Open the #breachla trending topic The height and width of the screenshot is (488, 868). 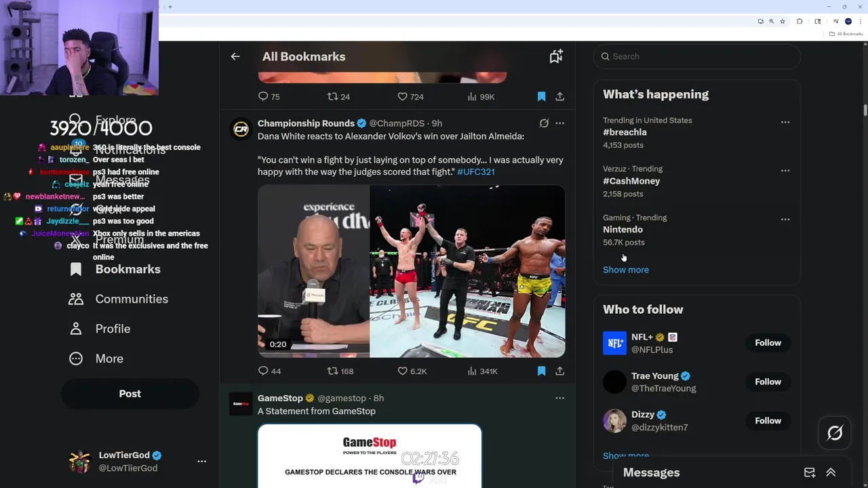[x=625, y=132]
